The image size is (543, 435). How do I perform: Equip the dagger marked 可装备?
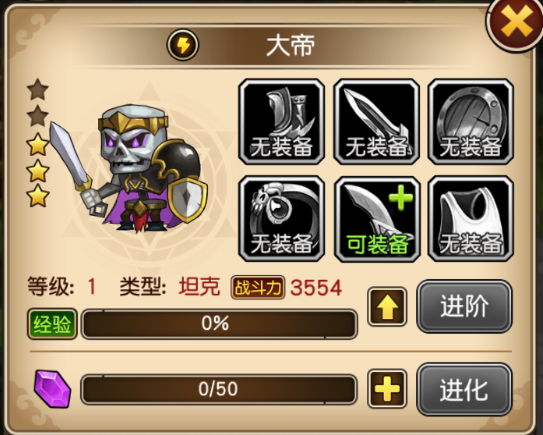376,219
